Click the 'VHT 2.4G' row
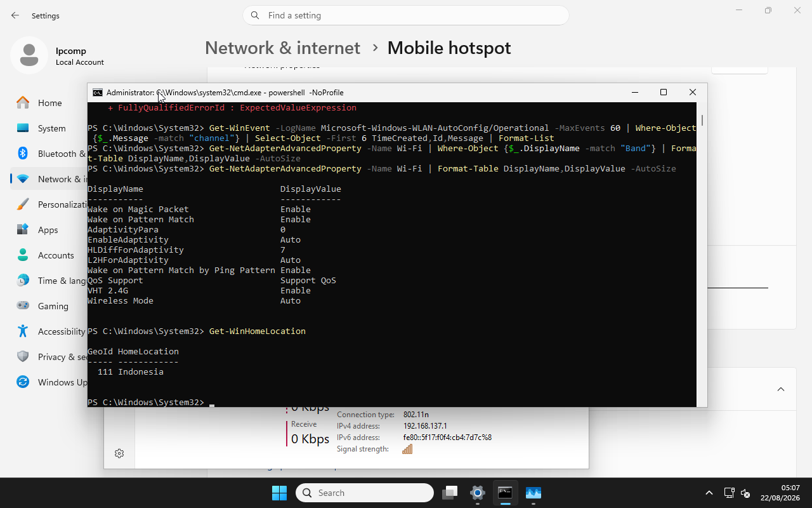This screenshot has width=812, height=508. pos(199,290)
